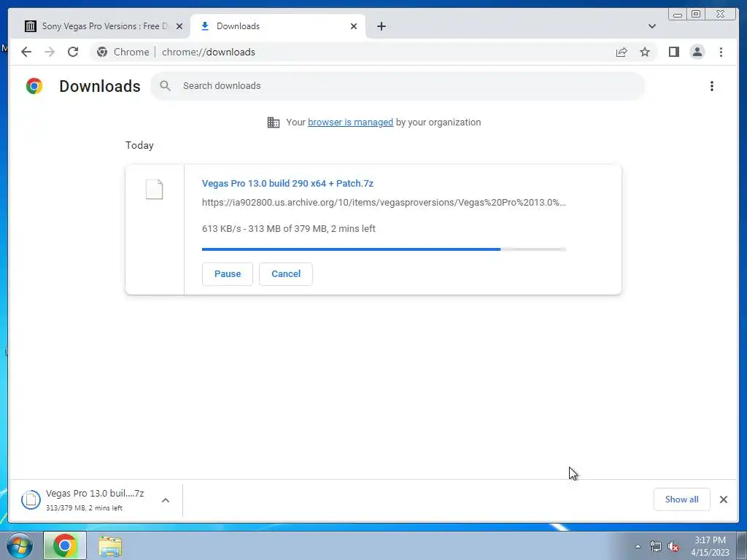The image size is (747, 560).
Task: Show hidden system tray icons
Action: coord(638,546)
